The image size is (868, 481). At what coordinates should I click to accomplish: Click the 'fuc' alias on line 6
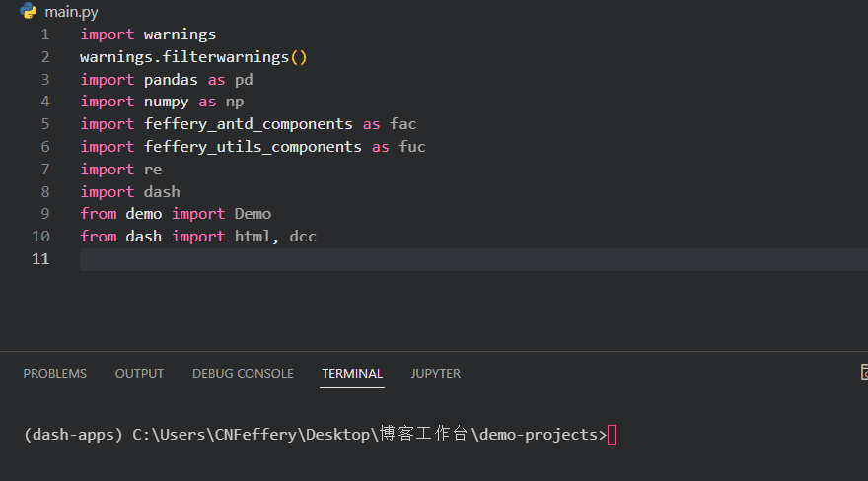coord(412,147)
